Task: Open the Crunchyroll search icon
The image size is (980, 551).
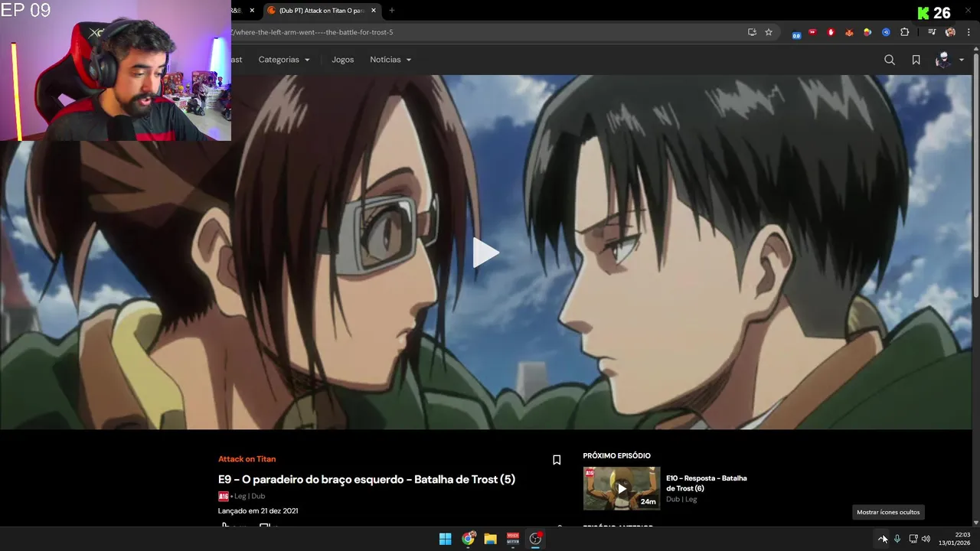Action: point(889,60)
